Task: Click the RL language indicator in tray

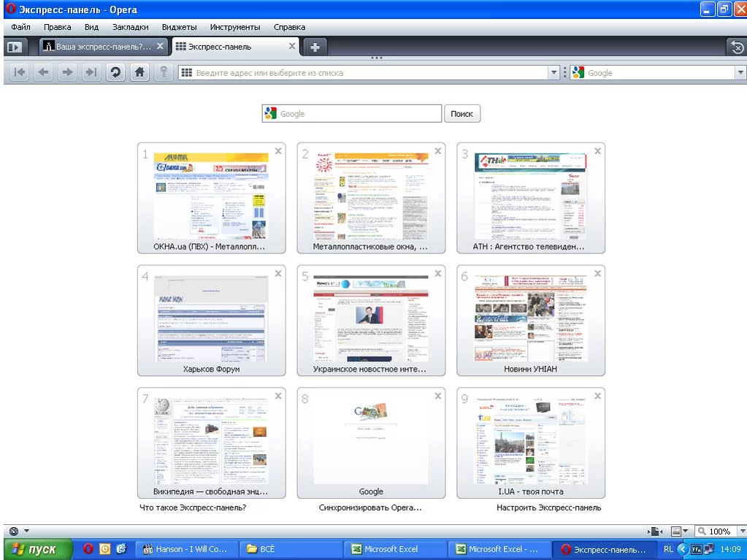Action: tap(668, 549)
